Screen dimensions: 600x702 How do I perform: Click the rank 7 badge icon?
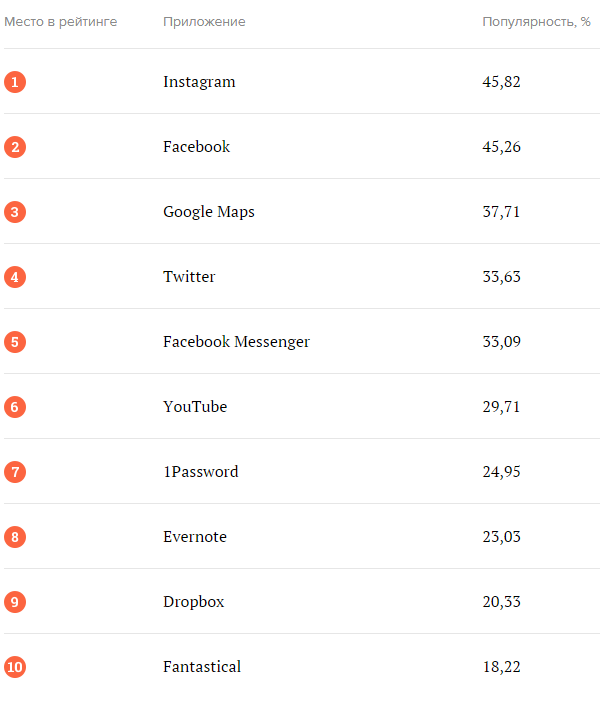15,471
